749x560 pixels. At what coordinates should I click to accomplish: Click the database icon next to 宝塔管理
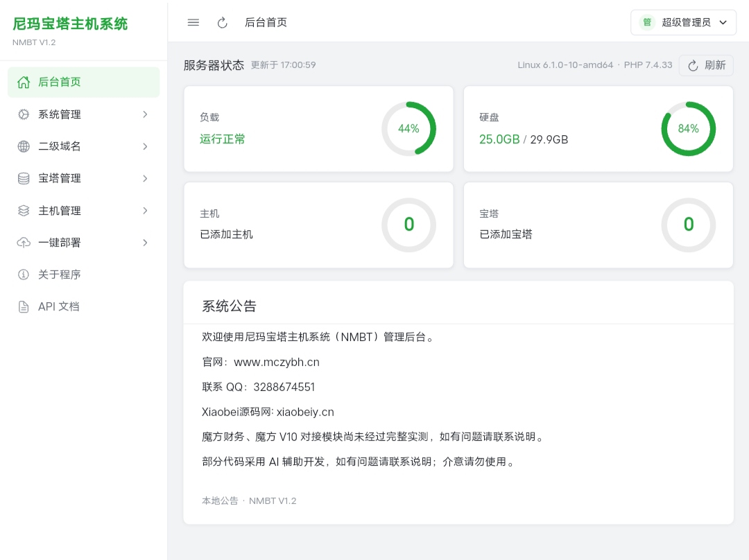(x=24, y=179)
